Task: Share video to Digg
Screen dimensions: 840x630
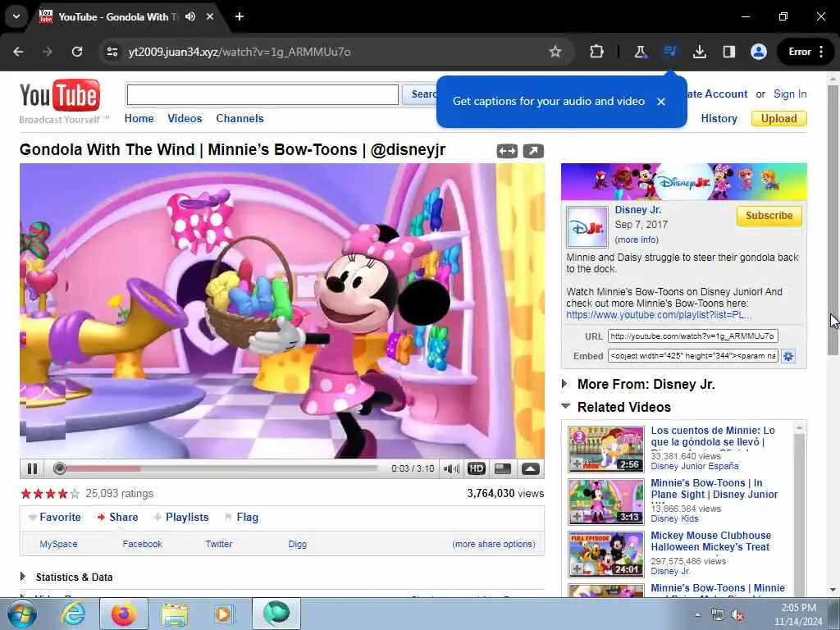Action: (297, 545)
